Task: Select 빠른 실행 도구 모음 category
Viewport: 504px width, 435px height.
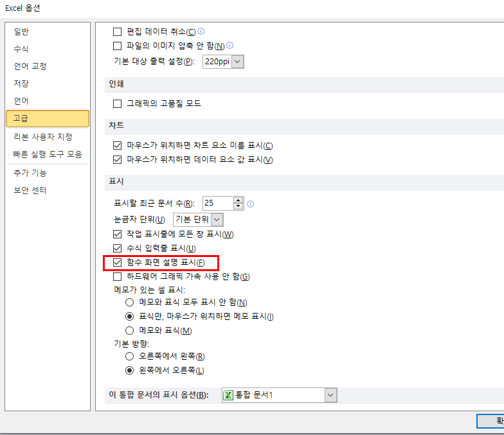Action: 48,154
